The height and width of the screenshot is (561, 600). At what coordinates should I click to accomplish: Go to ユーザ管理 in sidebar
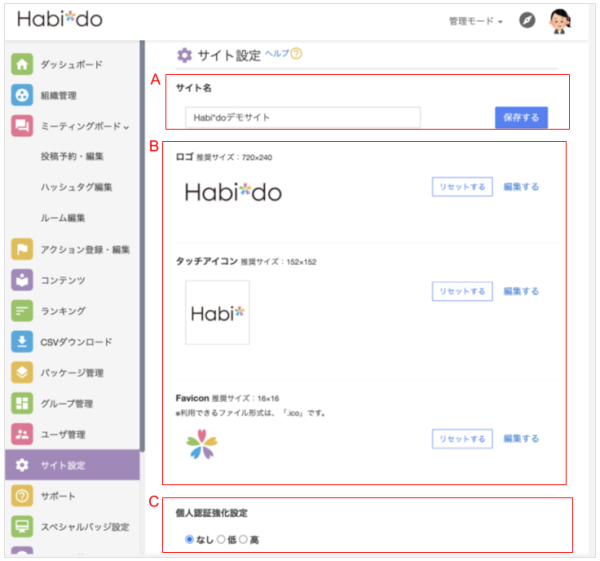point(63,434)
